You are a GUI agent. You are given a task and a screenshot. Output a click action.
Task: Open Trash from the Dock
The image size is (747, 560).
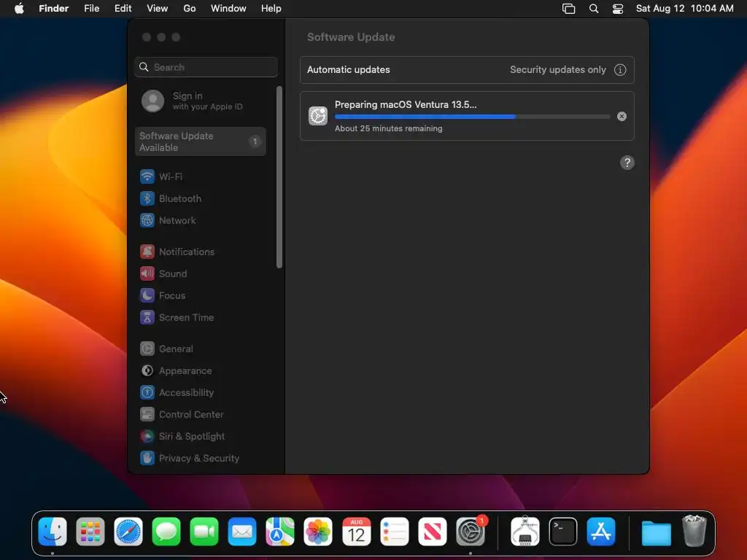click(x=694, y=531)
